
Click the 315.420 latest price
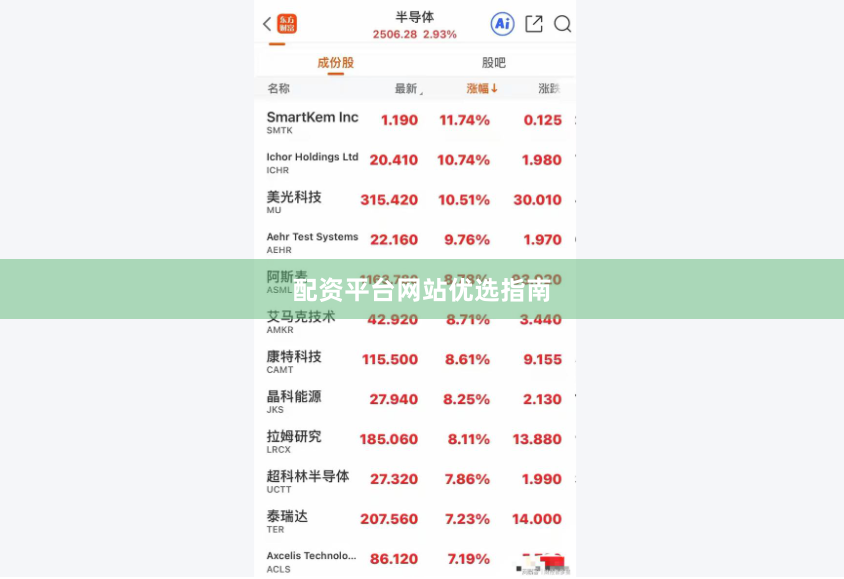tap(389, 200)
